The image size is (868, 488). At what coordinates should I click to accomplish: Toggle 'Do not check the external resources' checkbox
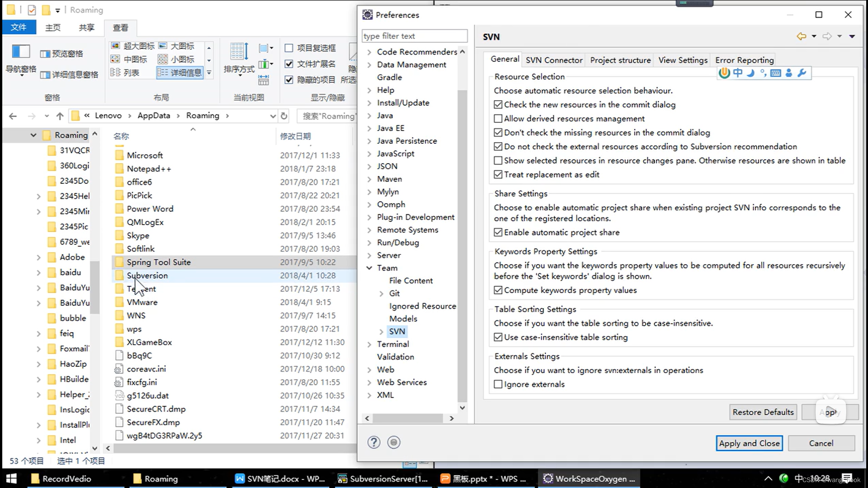pos(498,147)
